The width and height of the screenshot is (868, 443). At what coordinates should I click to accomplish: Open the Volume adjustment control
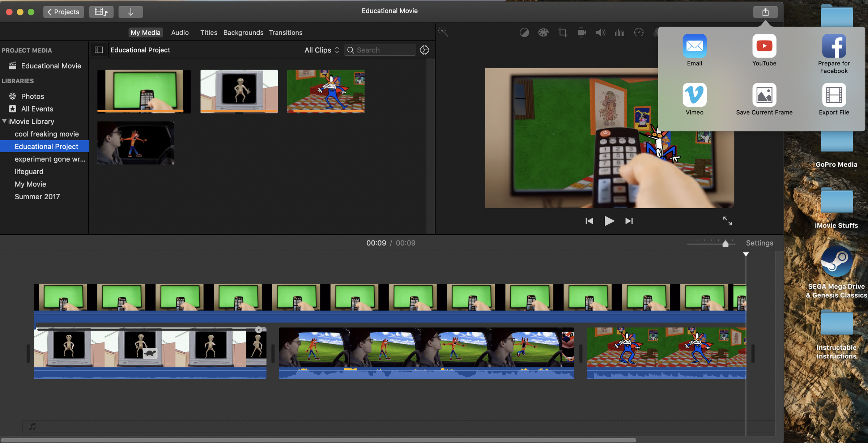600,32
